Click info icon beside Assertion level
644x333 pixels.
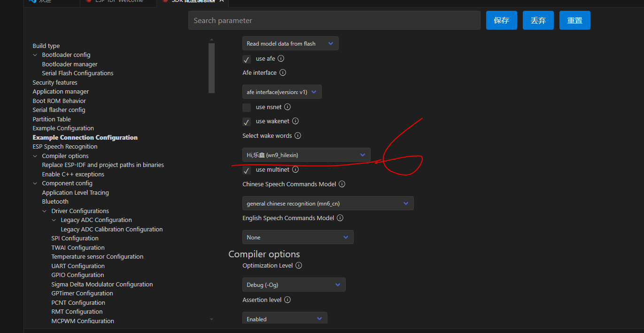[x=287, y=300]
